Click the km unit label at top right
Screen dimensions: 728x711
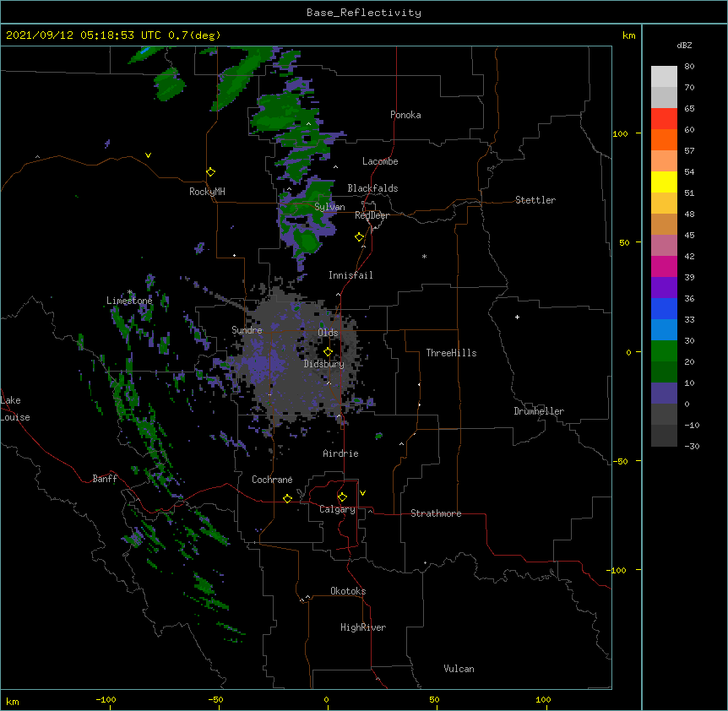tap(629, 35)
